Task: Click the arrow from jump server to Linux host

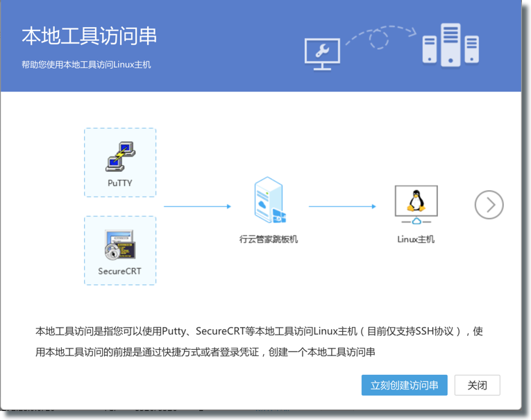Action: [x=342, y=206]
